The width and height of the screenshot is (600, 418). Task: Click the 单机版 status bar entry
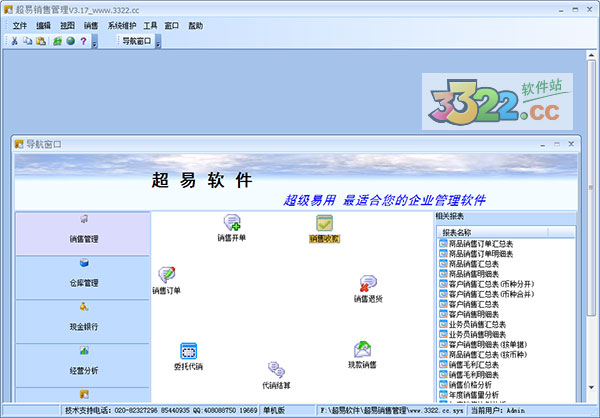287,410
